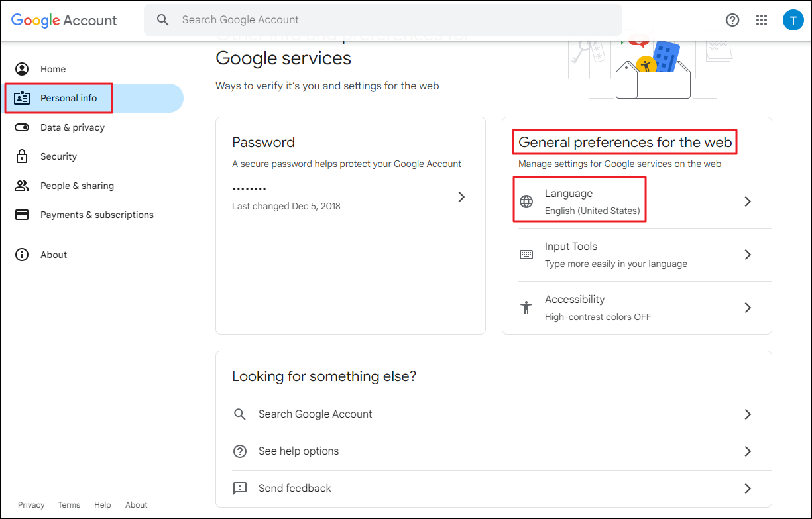Click the Accessibility person icon
812x519 pixels.
point(526,308)
